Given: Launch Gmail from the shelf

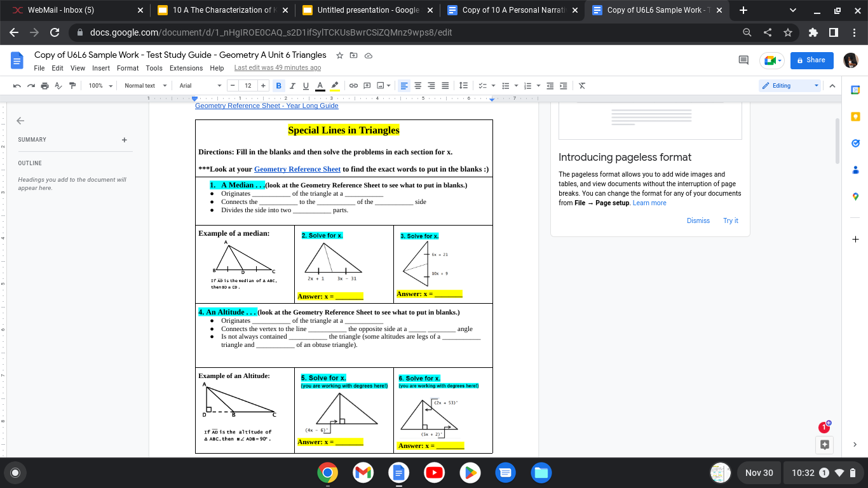Looking at the screenshot, I should [363, 473].
